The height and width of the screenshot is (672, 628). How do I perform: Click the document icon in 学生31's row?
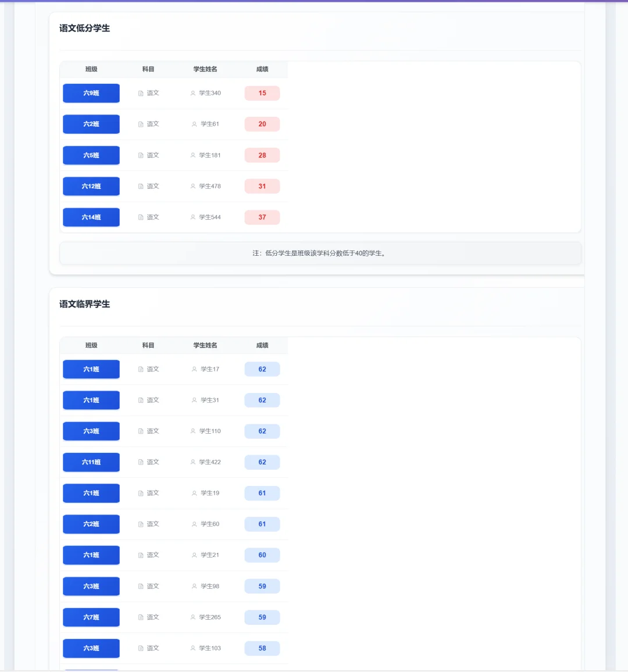141,401
